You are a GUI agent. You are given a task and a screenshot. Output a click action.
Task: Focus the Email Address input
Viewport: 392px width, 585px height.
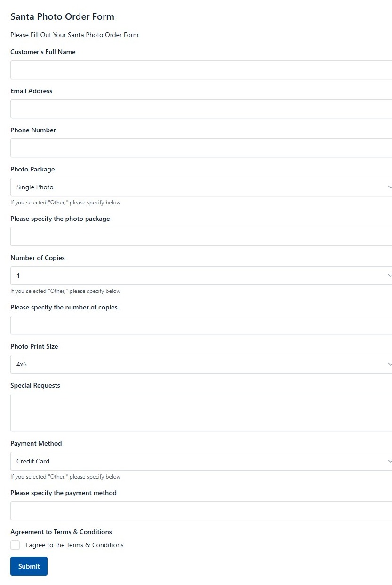tap(201, 109)
